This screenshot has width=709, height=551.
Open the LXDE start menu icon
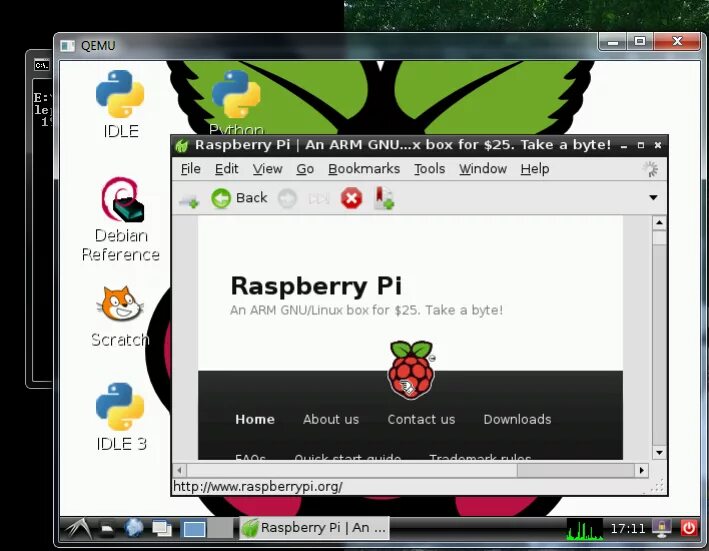[x=77, y=528]
